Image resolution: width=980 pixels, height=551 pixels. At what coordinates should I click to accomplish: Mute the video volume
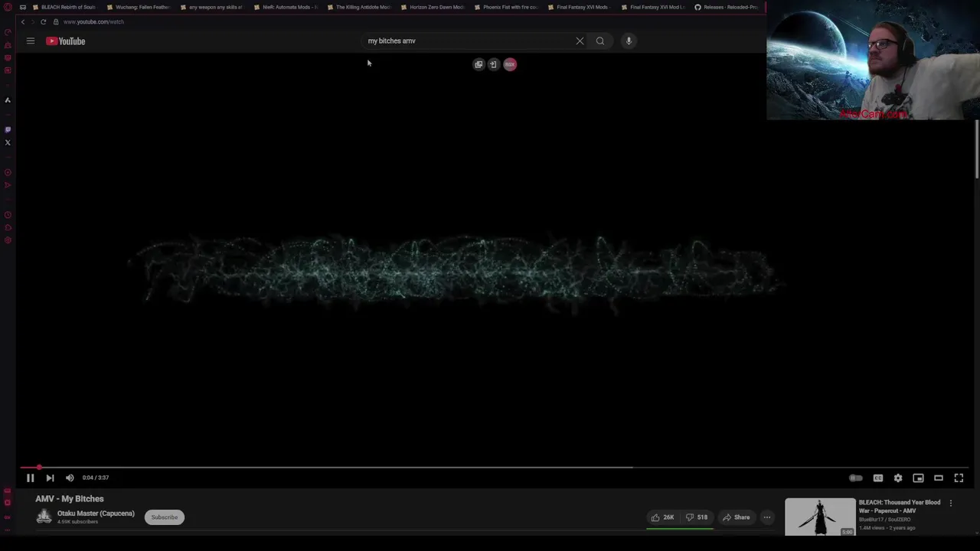click(x=70, y=478)
